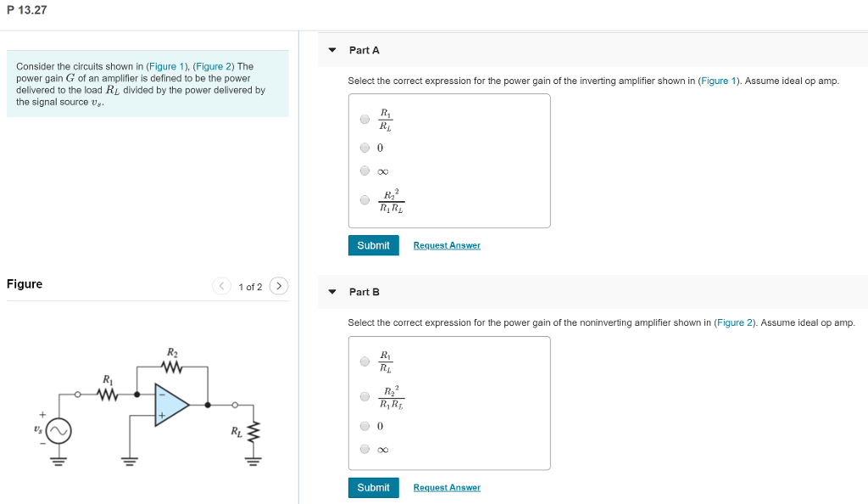Select the R1/RL option in Part B
Viewport: 868px width, 504px height.
coord(364,361)
